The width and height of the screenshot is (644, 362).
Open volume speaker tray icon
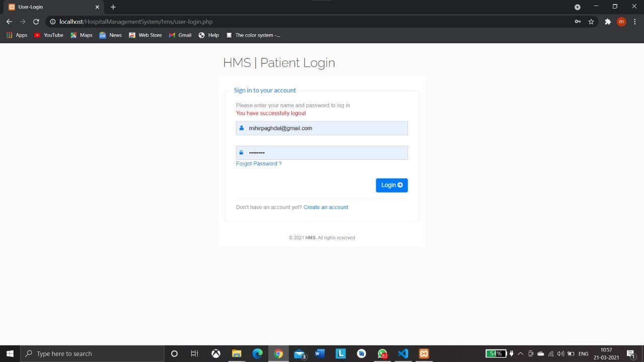pyautogui.click(x=560, y=353)
